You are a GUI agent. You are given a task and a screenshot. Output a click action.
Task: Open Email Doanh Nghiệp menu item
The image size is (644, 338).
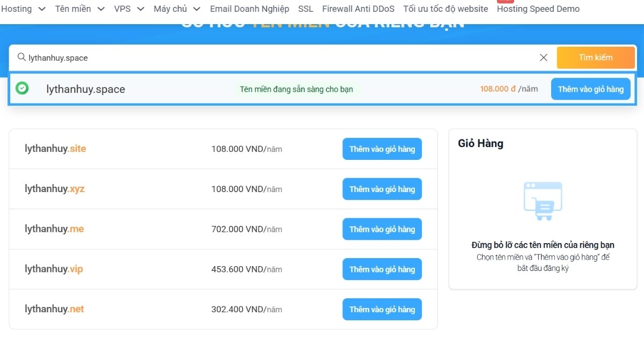point(249,9)
